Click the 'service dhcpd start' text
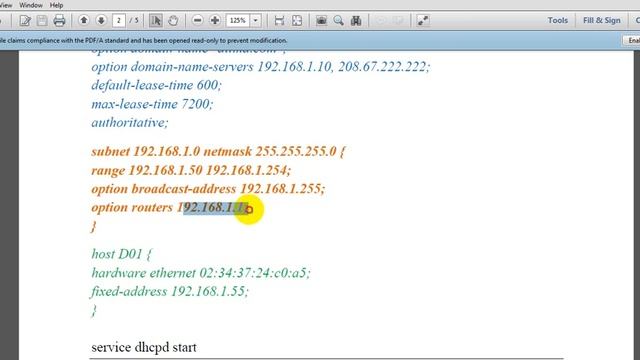 tap(144, 347)
